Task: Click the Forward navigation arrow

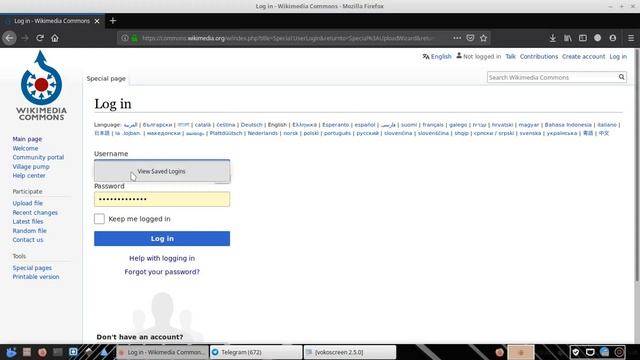Action: [x=25, y=38]
